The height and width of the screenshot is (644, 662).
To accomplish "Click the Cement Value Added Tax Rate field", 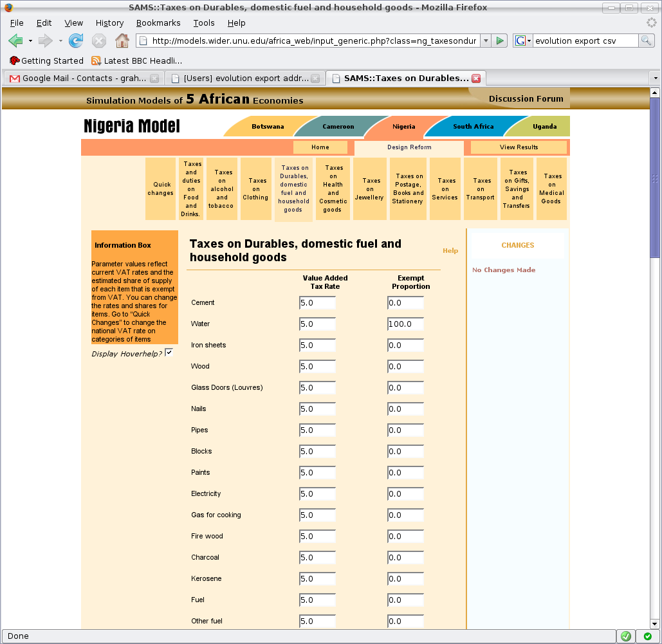I will (x=317, y=303).
